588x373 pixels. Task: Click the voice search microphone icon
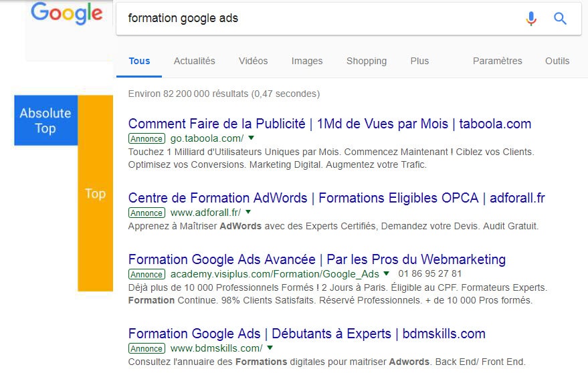pos(531,18)
